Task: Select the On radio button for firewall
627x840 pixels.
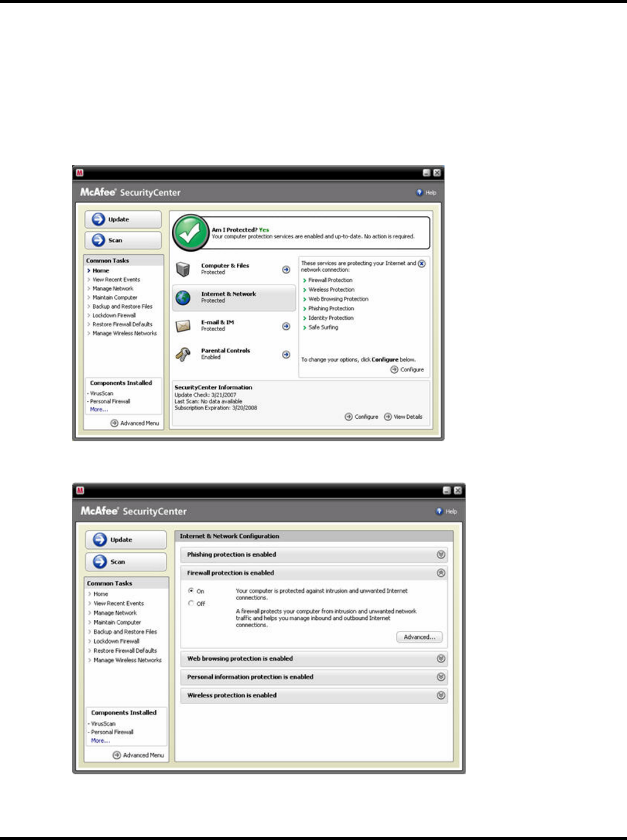Action: [191, 591]
